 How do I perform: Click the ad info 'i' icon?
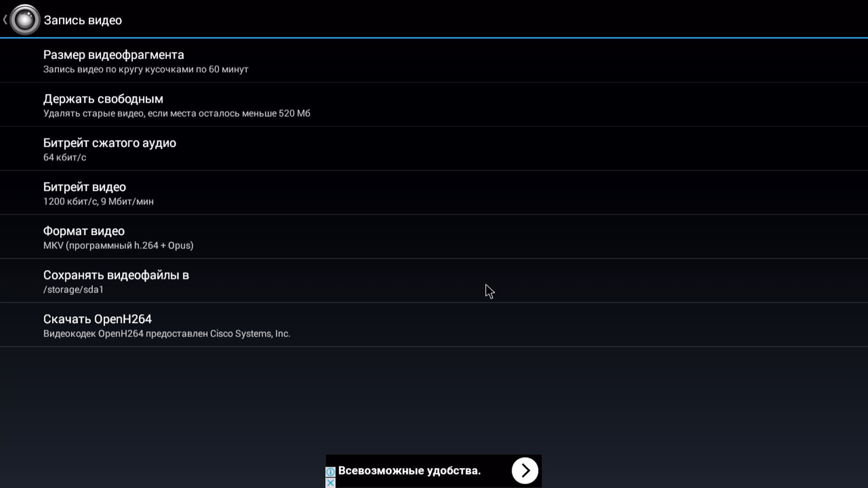[x=330, y=472]
